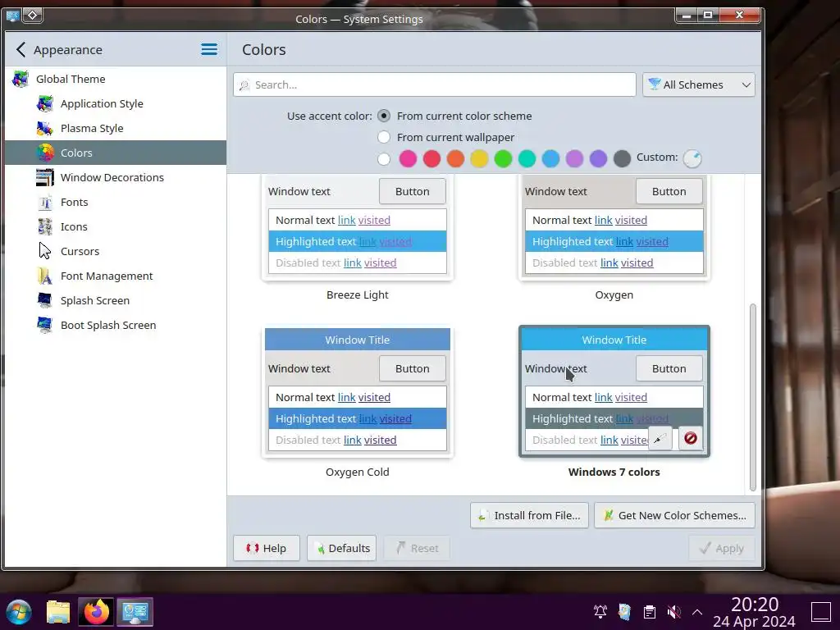Click the color scheme search field
Image resolution: width=840 pixels, height=630 pixels.
click(435, 85)
